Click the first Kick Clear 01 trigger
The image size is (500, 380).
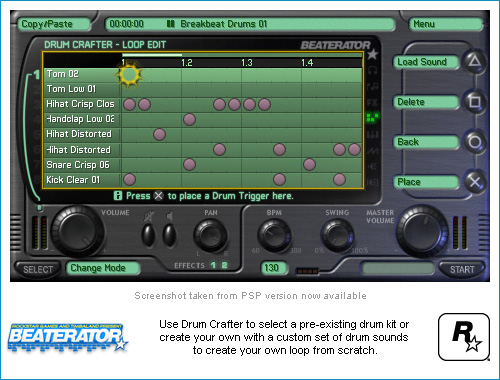129,179
